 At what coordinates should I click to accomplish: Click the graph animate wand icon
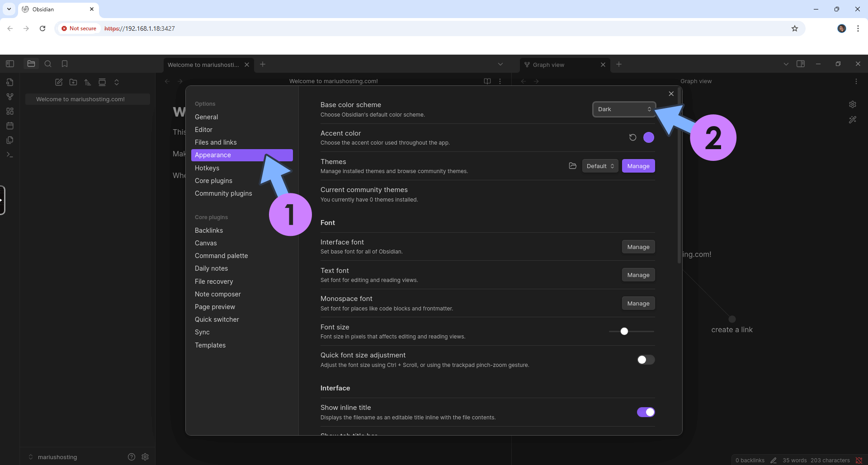853,120
